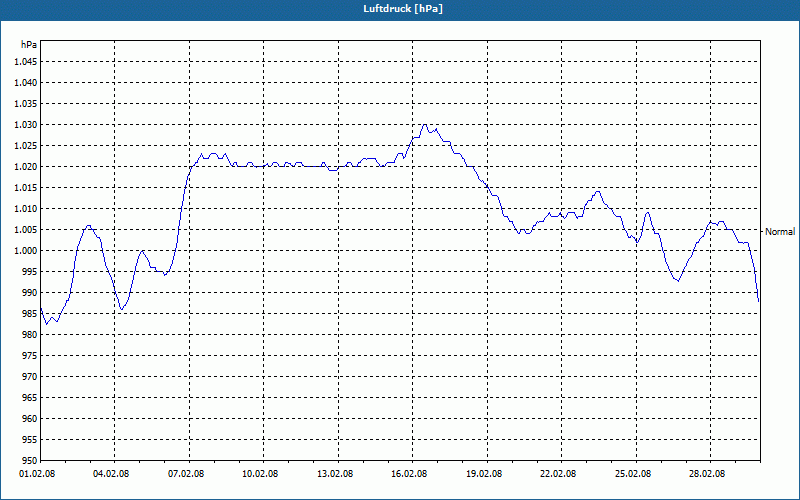Select the 1.010 axis label
Screen dimensions: 800x500
click(26, 209)
